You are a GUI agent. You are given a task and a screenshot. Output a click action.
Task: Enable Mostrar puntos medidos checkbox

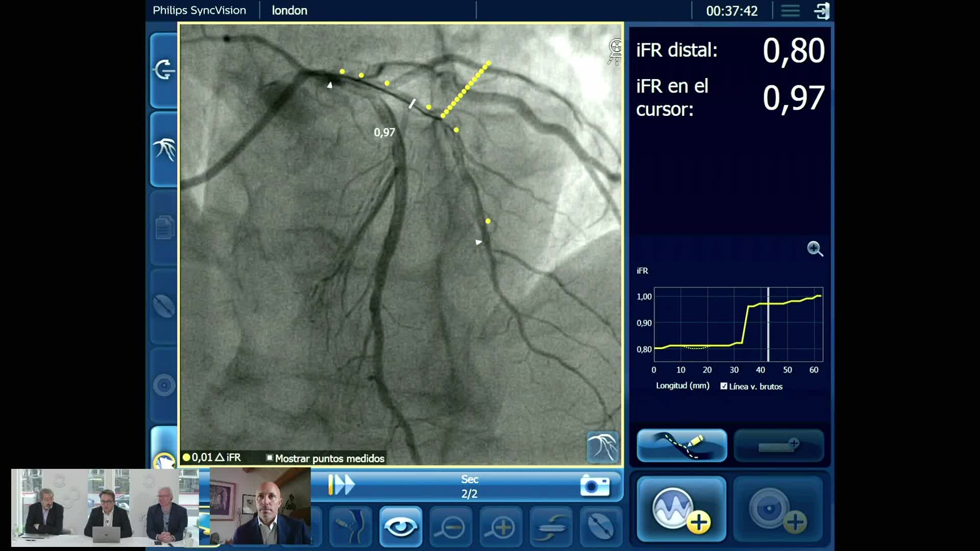269,458
